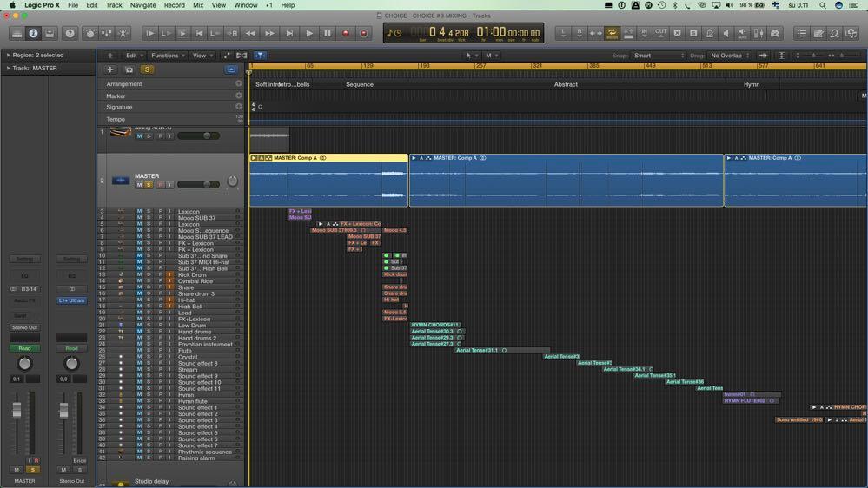Viewport: 868px width, 488px height.
Task: Adjust the left channel strip volume fader
Action: (17, 410)
